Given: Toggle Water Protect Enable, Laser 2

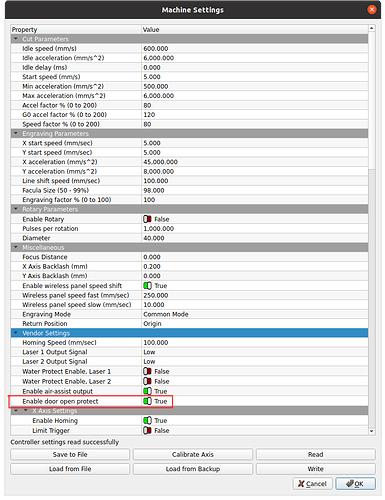Looking at the screenshot, I should tap(147, 381).
